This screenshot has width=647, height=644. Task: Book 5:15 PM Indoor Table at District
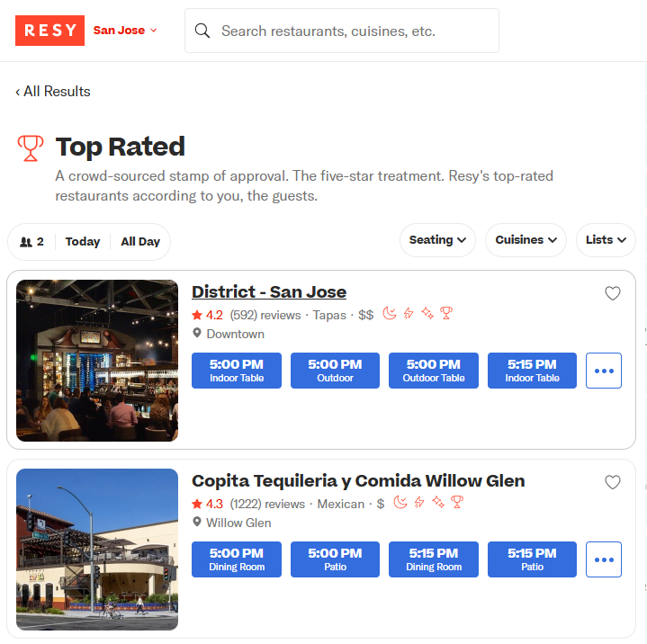pyautogui.click(x=532, y=371)
